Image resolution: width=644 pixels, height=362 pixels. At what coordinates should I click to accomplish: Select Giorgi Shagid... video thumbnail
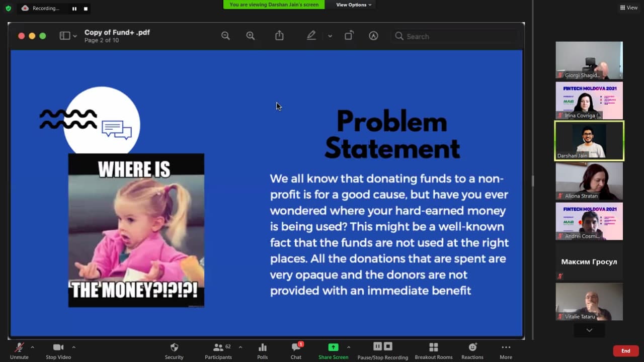(x=589, y=60)
